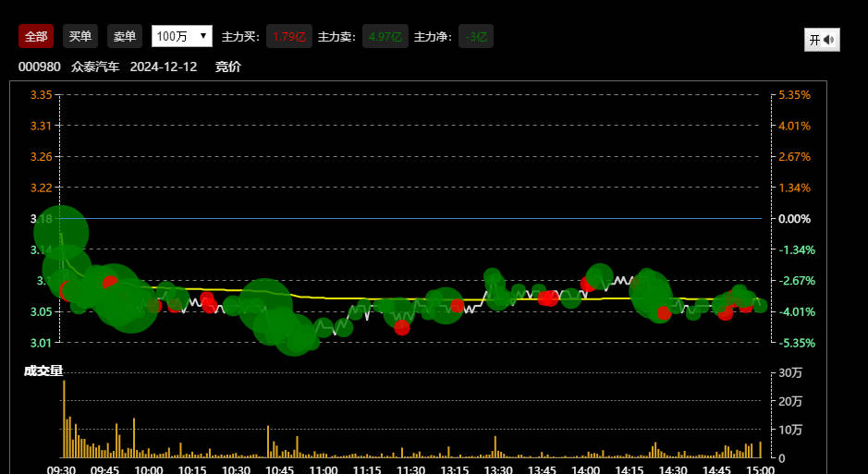Click the 2024-12-12 date text
This screenshot has width=868, height=474.
[164, 67]
